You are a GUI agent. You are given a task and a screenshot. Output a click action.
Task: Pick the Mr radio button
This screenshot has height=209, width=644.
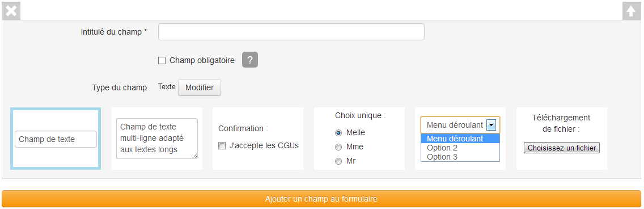click(338, 161)
